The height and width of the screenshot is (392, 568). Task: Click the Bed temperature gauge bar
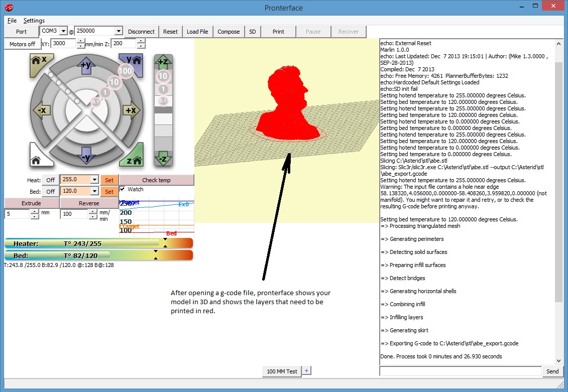(x=98, y=255)
